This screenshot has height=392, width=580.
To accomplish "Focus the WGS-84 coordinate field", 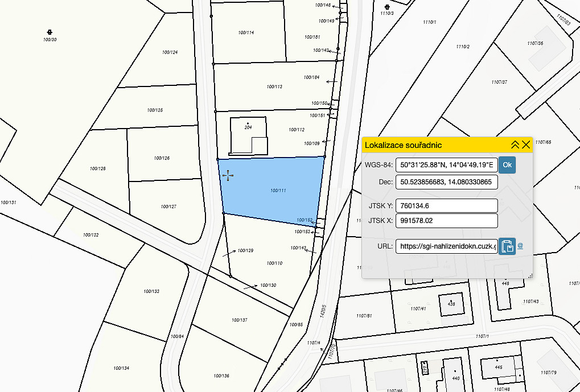I will point(446,164).
